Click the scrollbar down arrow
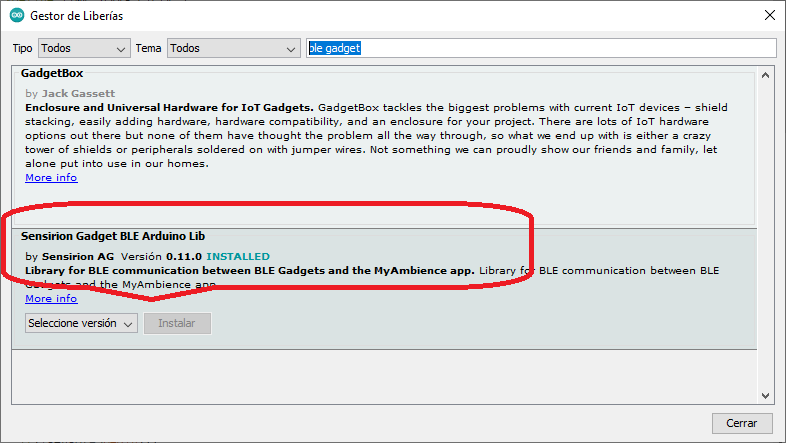The width and height of the screenshot is (786, 443). (765, 396)
